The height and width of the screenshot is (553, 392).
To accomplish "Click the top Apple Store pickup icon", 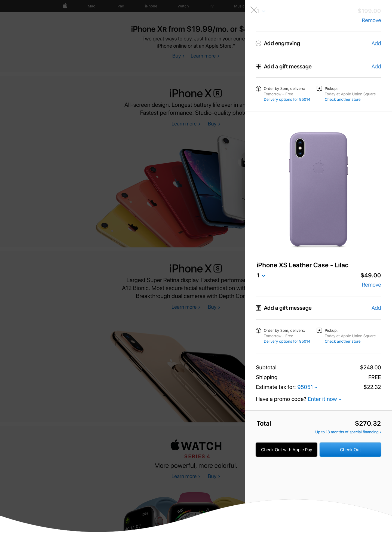I will (x=319, y=88).
